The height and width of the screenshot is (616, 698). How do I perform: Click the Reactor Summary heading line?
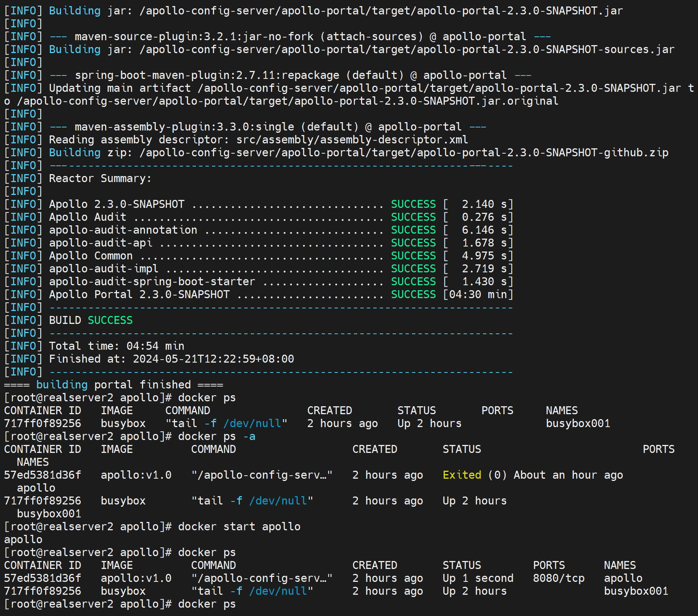tap(100, 178)
